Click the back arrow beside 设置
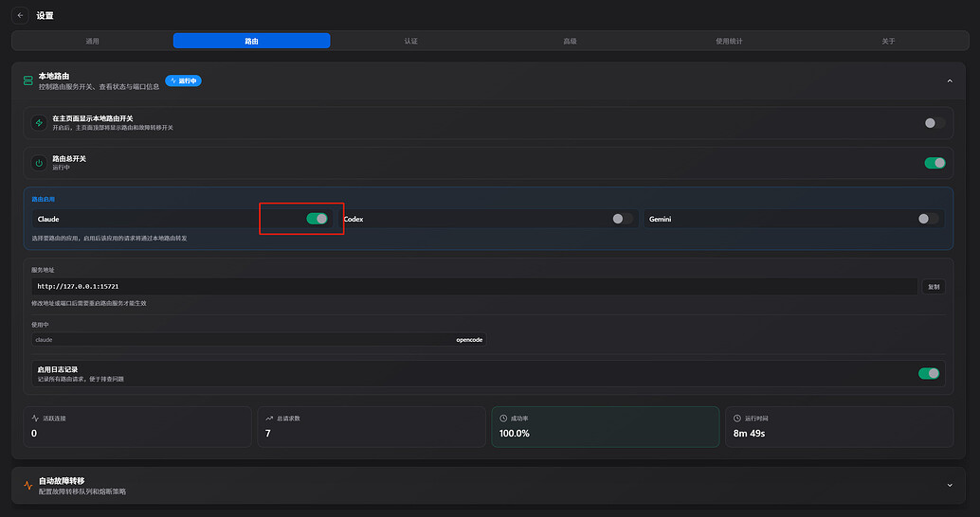Viewport: 980px width, 517px height. click(x=20, y=15)
